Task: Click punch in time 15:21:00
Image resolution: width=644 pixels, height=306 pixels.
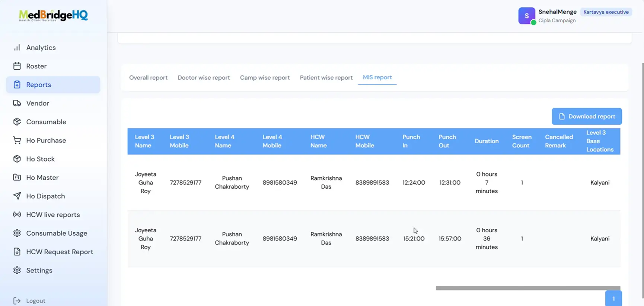Action: [414, 239]
